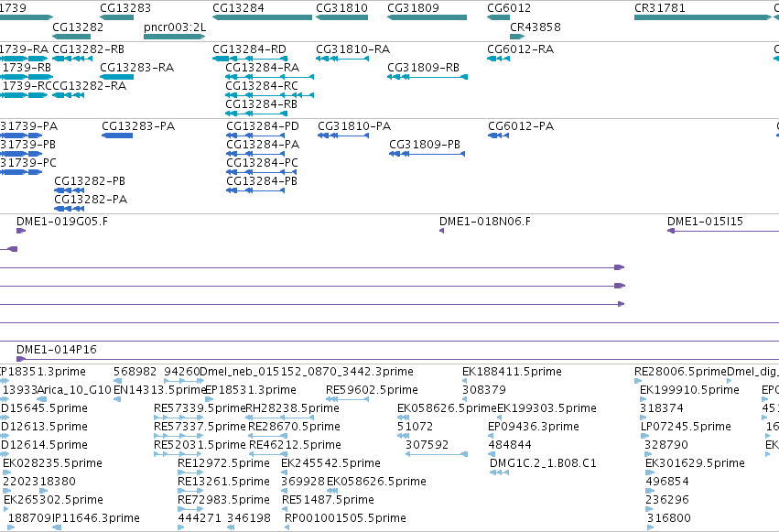Select protein CG6012-PA

coord(498,136)
